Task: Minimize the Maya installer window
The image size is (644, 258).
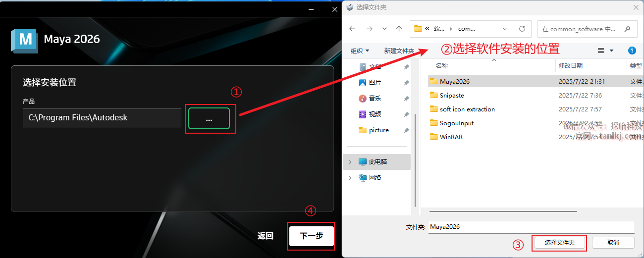Action: point(311,9)
